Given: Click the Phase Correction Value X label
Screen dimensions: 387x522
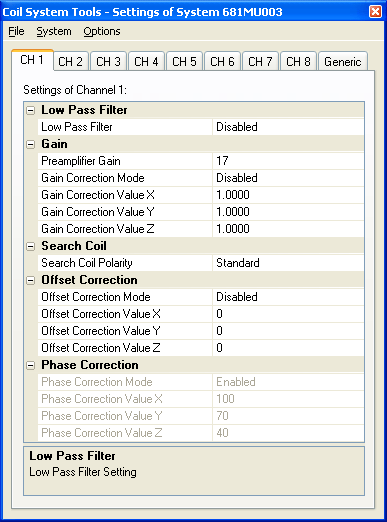Looking at the screenshot, I should 102,399.
